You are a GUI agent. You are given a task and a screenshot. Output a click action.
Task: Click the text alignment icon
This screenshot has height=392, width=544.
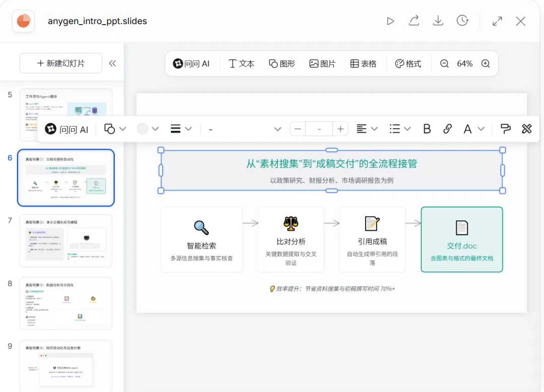point(362,129)
